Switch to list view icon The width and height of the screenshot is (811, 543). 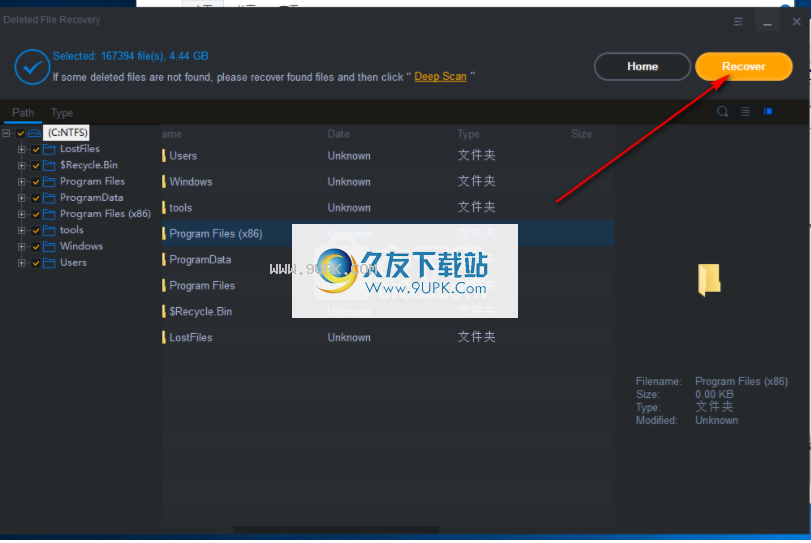pyautogui.click(x=745, y=112)
